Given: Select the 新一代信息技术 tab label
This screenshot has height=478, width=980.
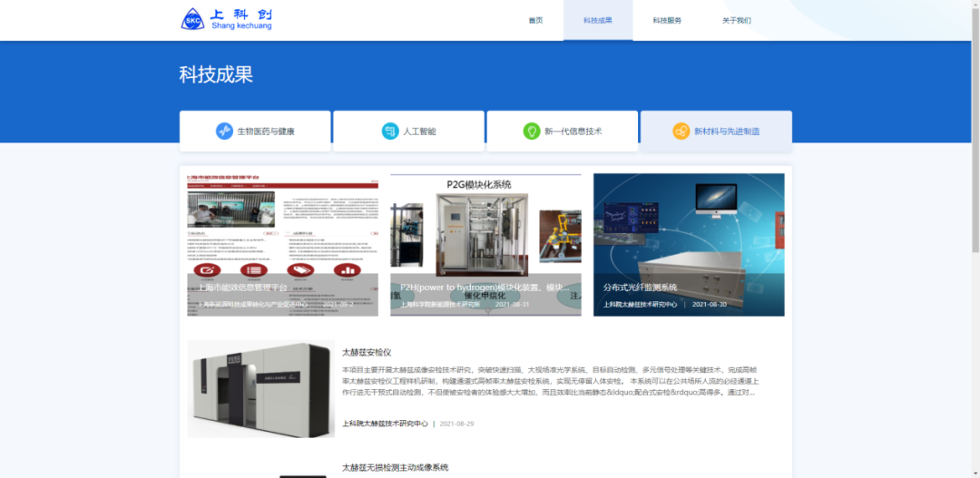Looking at the screenshot, I should click(573, 132).
